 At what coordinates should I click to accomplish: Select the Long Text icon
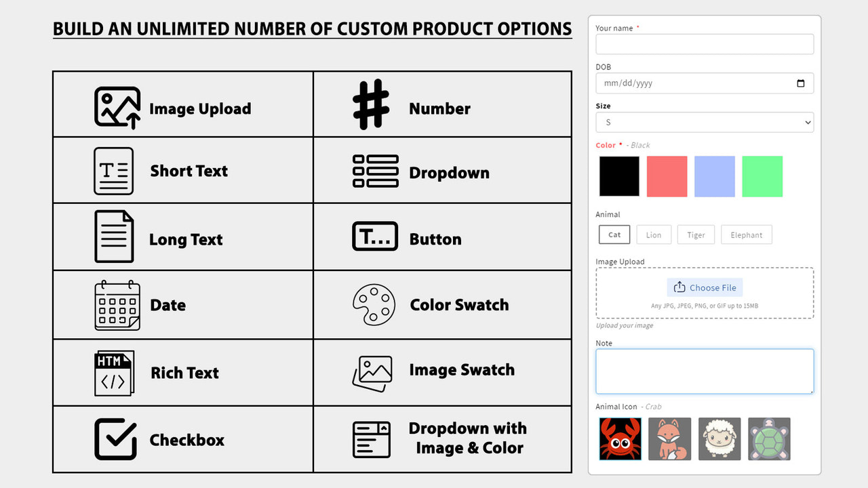[x=113, y=237]
